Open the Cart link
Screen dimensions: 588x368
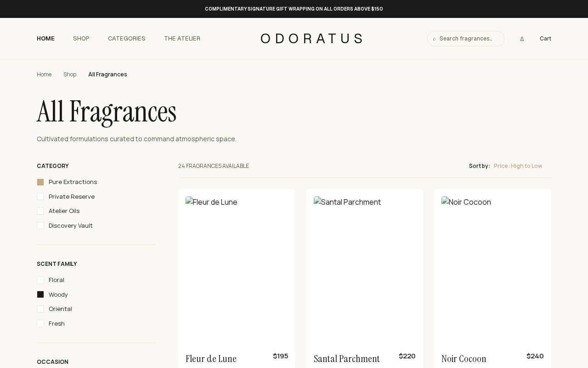click(545, 39)
